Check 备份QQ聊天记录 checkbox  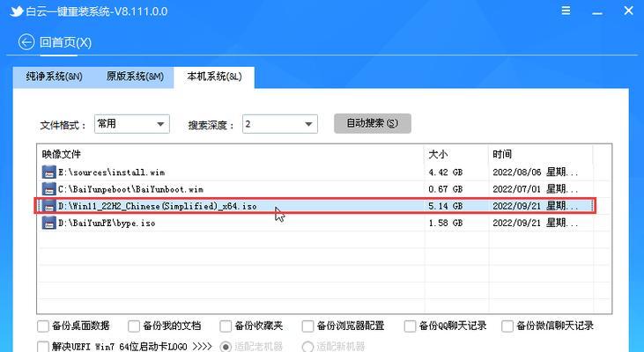click(x=410, y=326)
